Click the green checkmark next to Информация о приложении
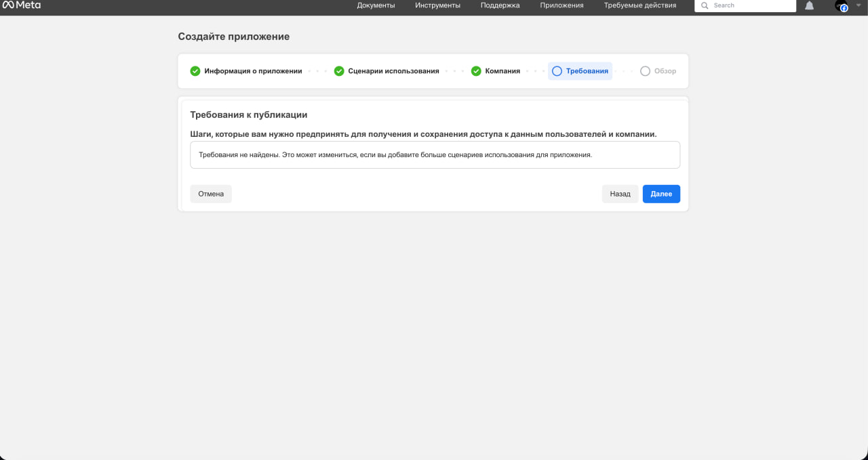Image resolution: width=868 pixels, height=460 pixels. [195, 70]
